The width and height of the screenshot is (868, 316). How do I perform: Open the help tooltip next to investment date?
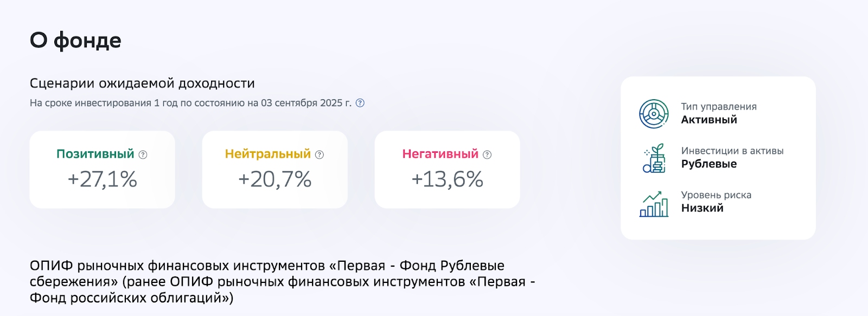pyautogui.click(x=360, y=104)
